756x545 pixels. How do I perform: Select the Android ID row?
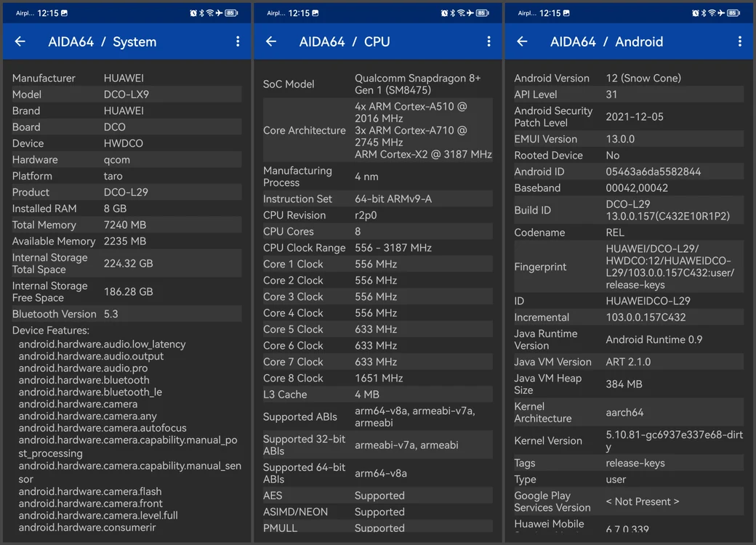pyautogui.click(x=629, y=172)
